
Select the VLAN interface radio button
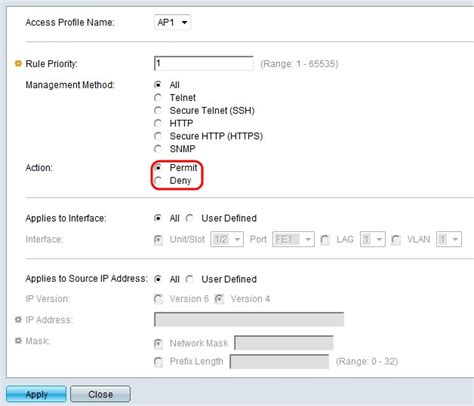[396, 239]
